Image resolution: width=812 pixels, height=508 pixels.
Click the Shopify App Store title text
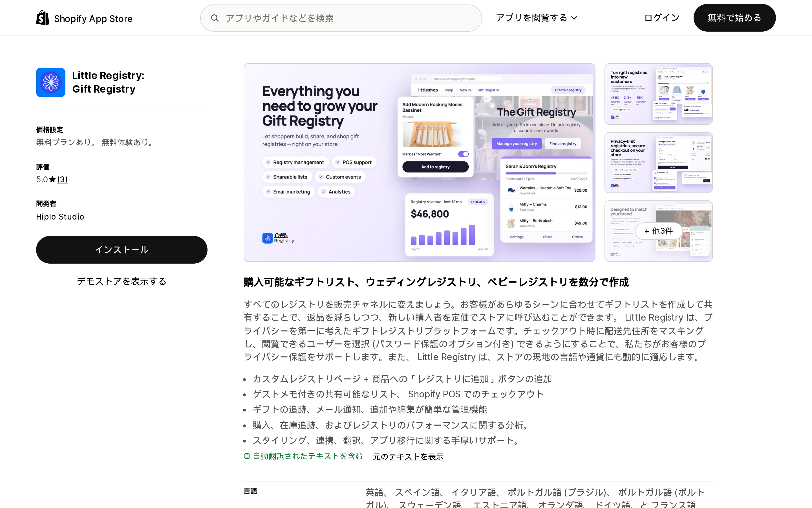click(x=93, y=18)
